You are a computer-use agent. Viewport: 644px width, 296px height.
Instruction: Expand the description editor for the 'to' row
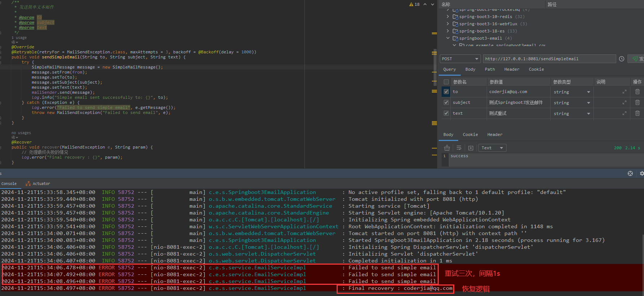click(625, 92)
